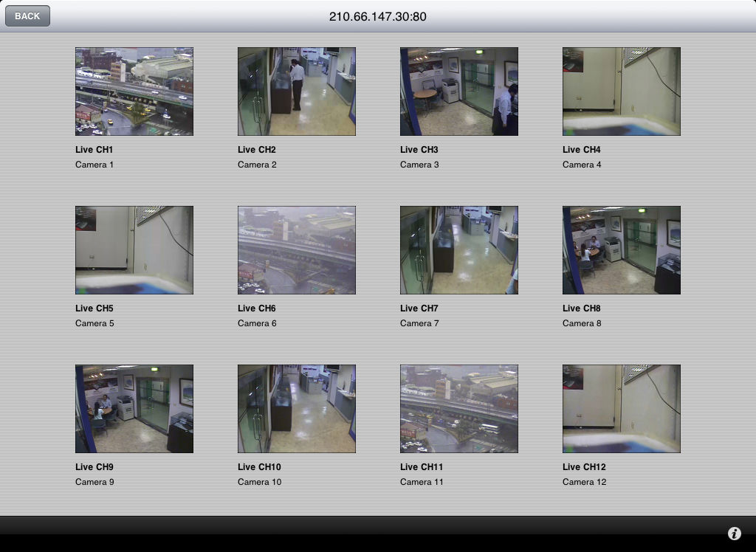Open the info icon in bottom bar
Viewport: 756px width, 552px height.
[x=735, y=534]
